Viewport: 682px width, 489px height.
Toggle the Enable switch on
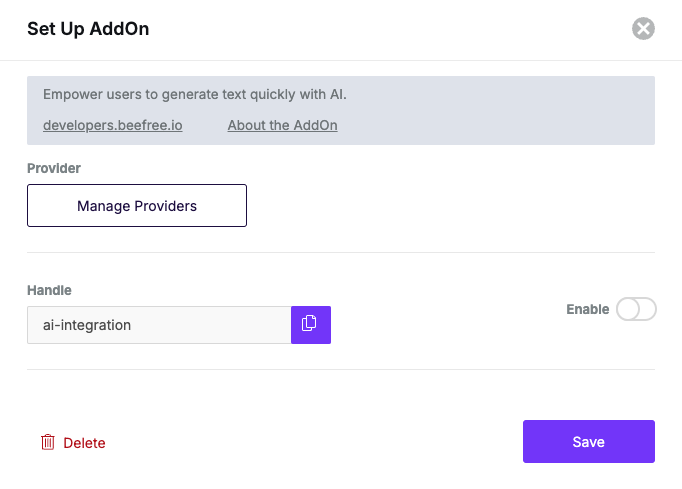636,309
